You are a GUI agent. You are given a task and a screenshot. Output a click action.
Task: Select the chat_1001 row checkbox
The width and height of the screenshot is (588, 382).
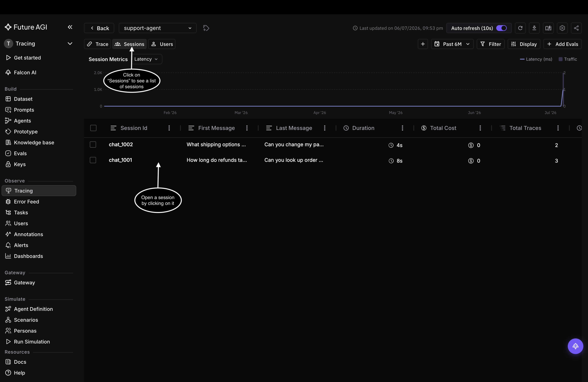(x=93, y=160)
